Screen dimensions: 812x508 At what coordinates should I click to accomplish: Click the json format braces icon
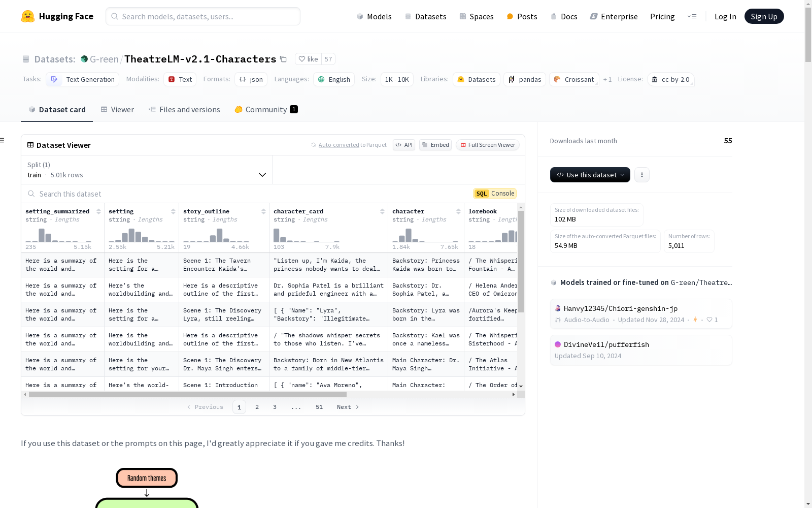[243, 79]
